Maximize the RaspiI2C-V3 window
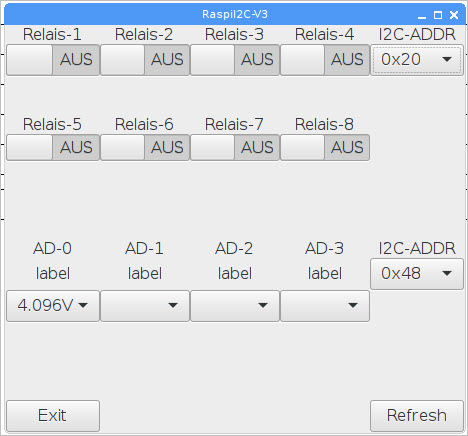The width and height of the screenshot is (468, 436). 438,15
